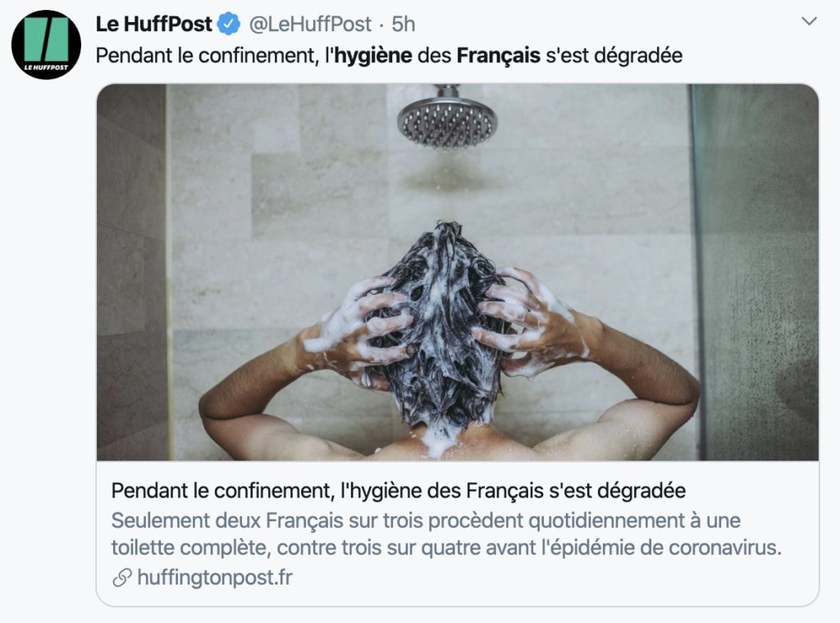Open the Le HuffPost profile avatar
Image resolution: width=840 pixels, height=623 pixels.
[46, 44]
